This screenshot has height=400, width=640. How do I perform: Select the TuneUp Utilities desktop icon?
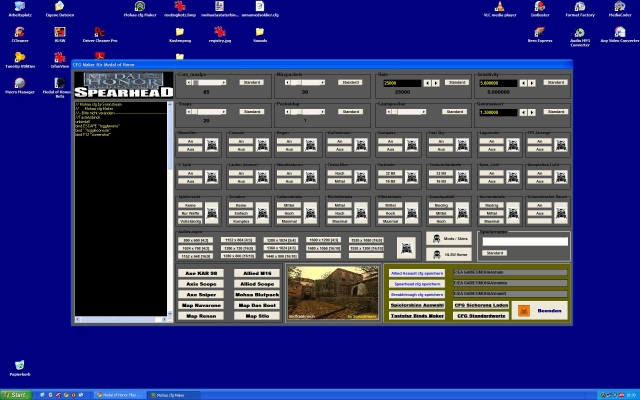(x=20, y=60)
